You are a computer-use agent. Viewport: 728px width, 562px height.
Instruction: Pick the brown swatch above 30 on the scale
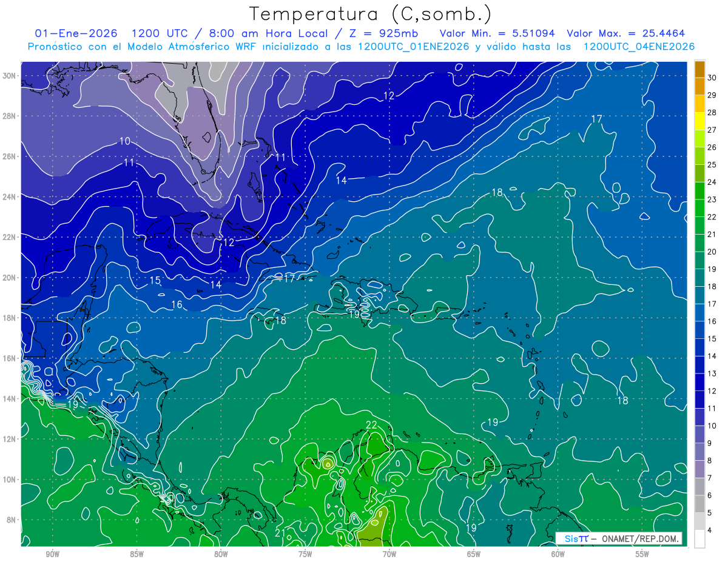tap(699, 69)
